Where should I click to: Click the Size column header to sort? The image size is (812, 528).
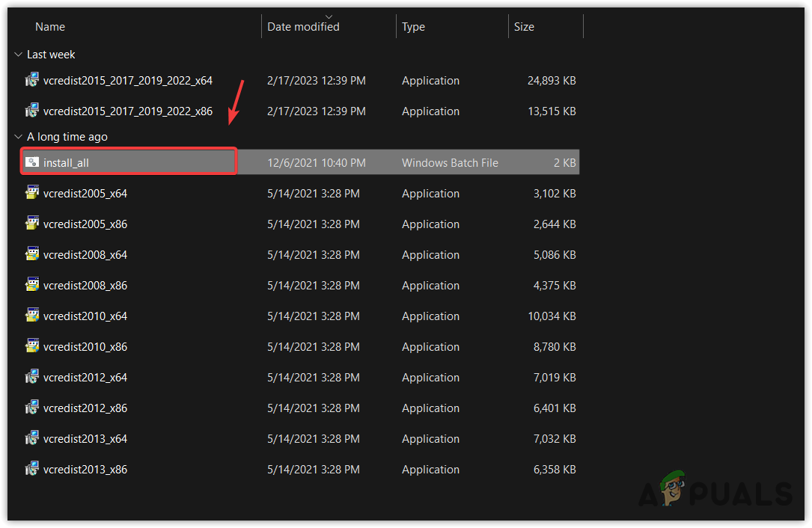point(524,26)
